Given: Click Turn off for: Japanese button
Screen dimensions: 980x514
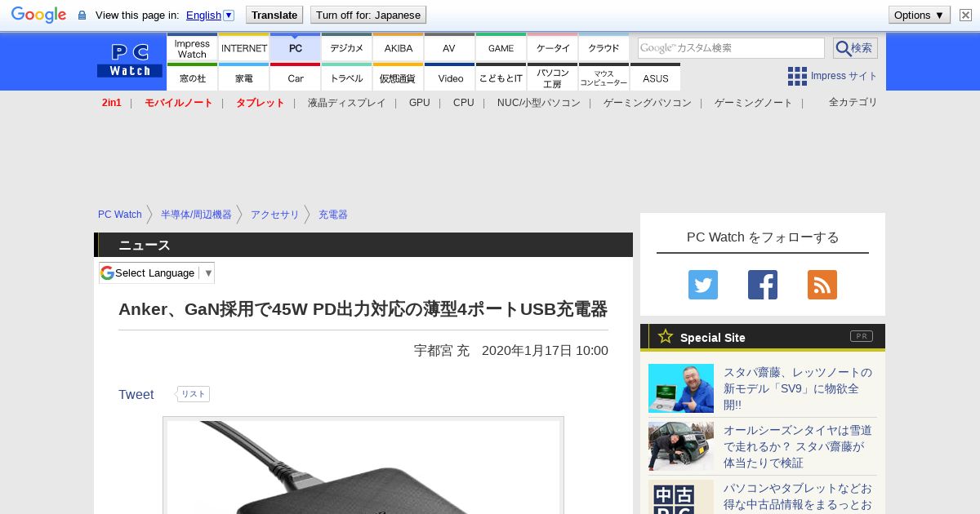Looking at the screenshot, I should tap(368, 15).
